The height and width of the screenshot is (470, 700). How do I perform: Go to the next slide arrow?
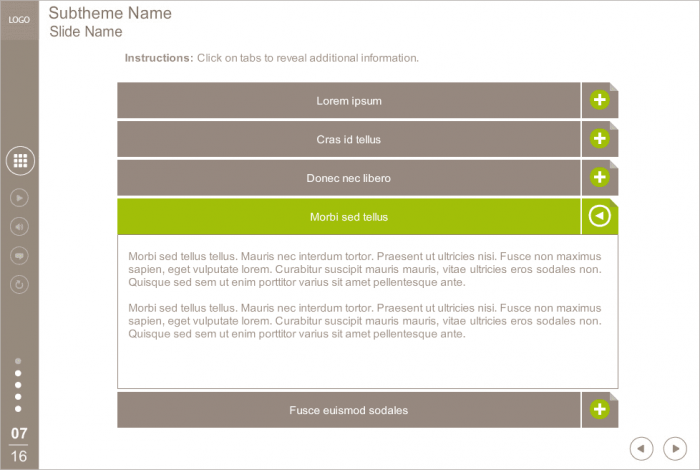[676, 449]
